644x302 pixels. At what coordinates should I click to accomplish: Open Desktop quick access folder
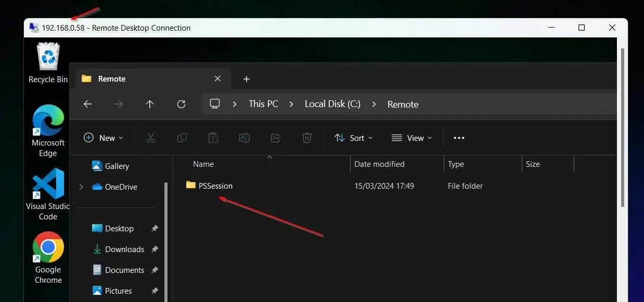112,228
